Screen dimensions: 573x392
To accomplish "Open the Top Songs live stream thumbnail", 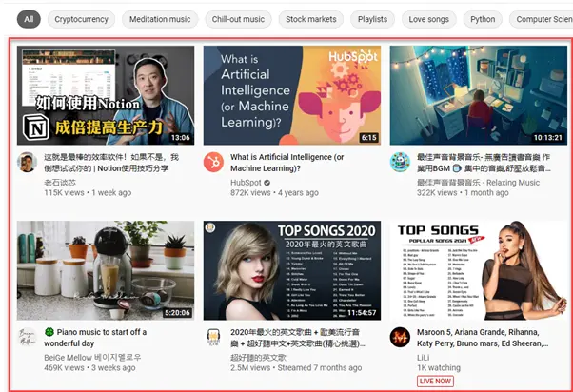I will click(x=479, y=270).
